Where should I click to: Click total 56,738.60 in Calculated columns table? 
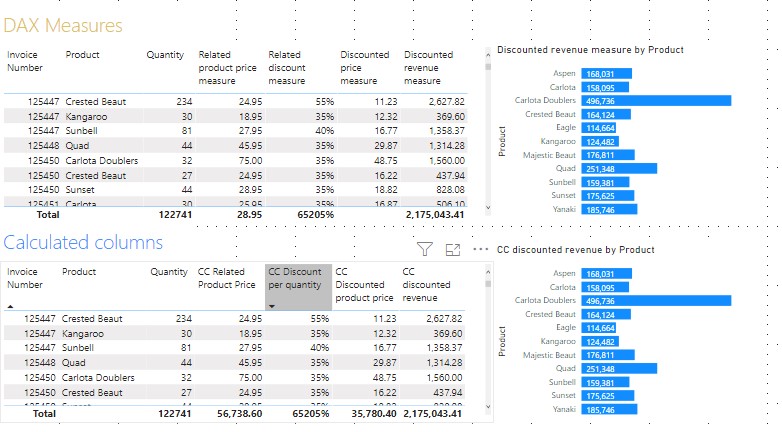(x=239, y=414)
